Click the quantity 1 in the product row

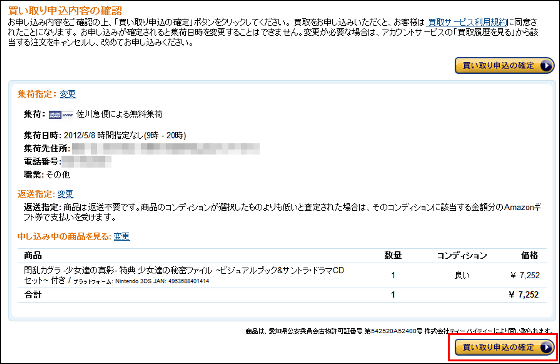[x=393, y=275]
